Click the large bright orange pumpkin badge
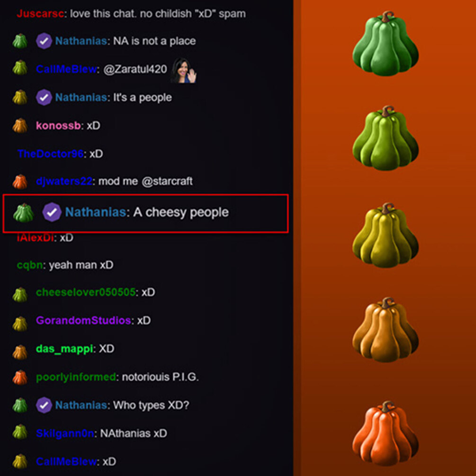 (x=385, y=433)
